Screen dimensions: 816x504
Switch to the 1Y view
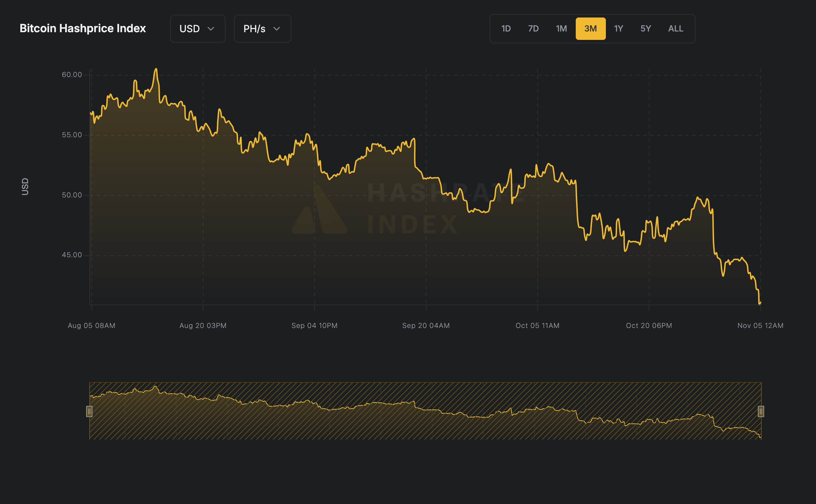coord(618,29)
